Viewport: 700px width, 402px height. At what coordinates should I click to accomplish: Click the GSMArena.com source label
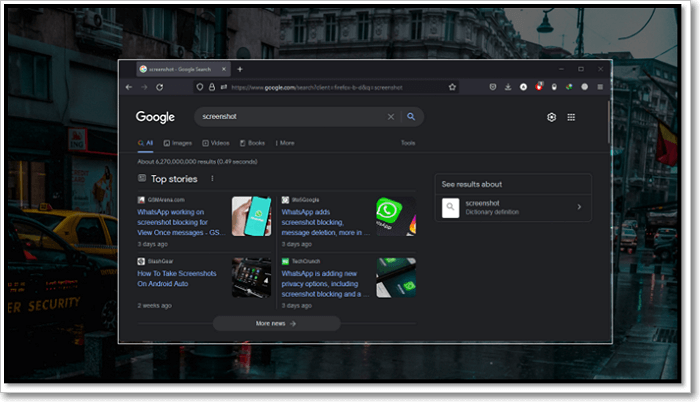(x=166, y=200)
